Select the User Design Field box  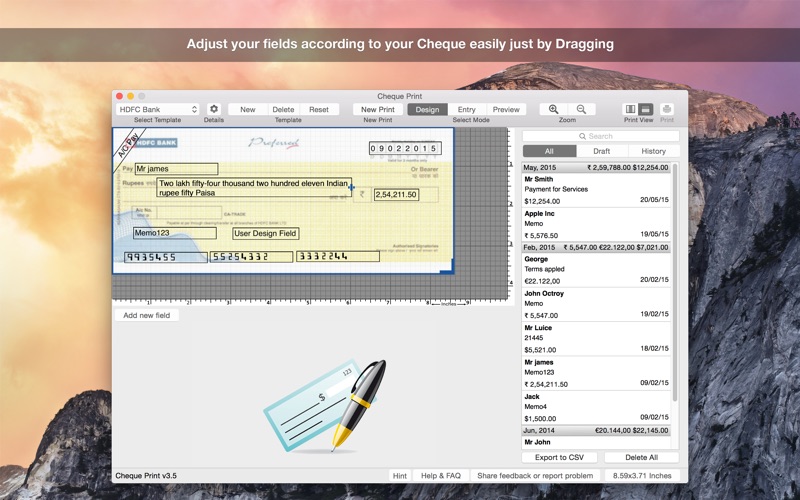pos(265,234)
